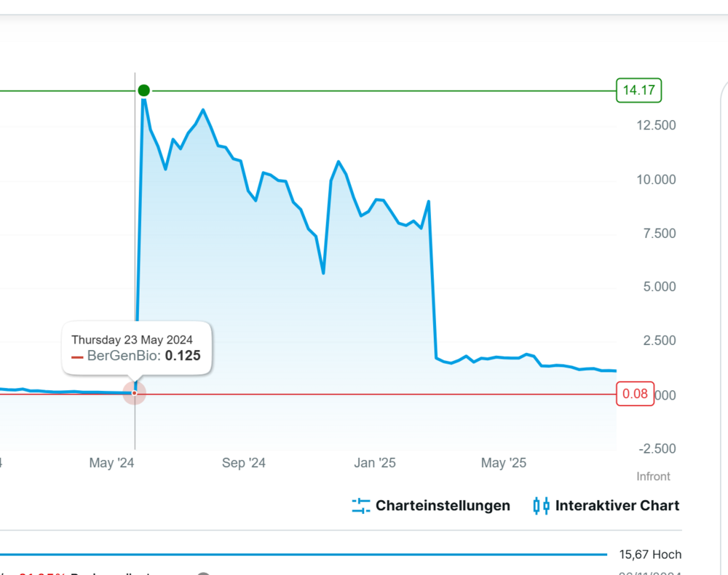Click the 15,67 Hoch value text
Screen dimensions: 728x575
point(650,555)
